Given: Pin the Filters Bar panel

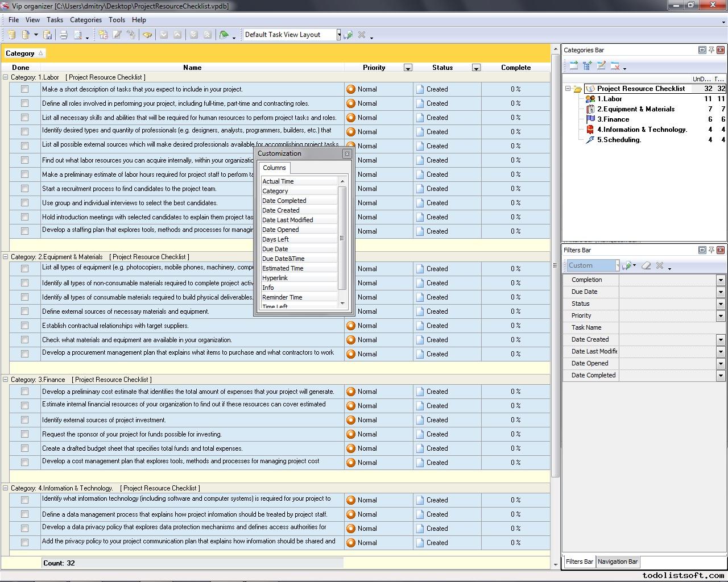Looking at the screenshot, I should point(711,250).
